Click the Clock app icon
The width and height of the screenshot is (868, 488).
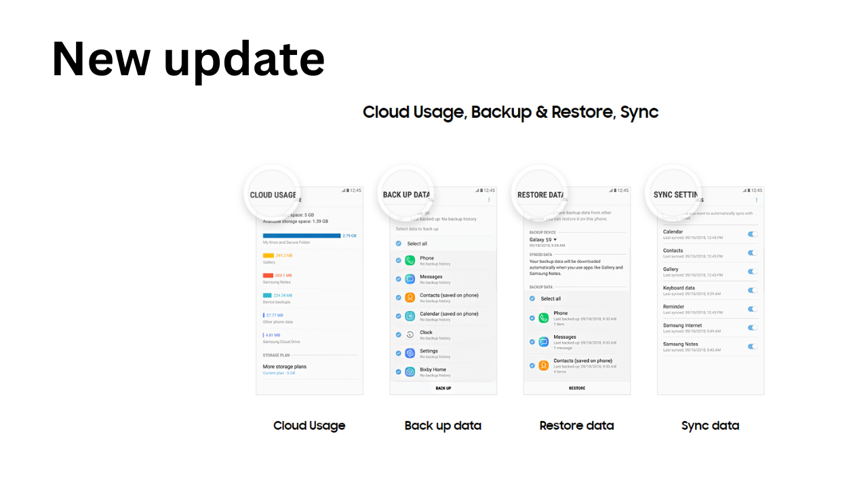point(410,335)
